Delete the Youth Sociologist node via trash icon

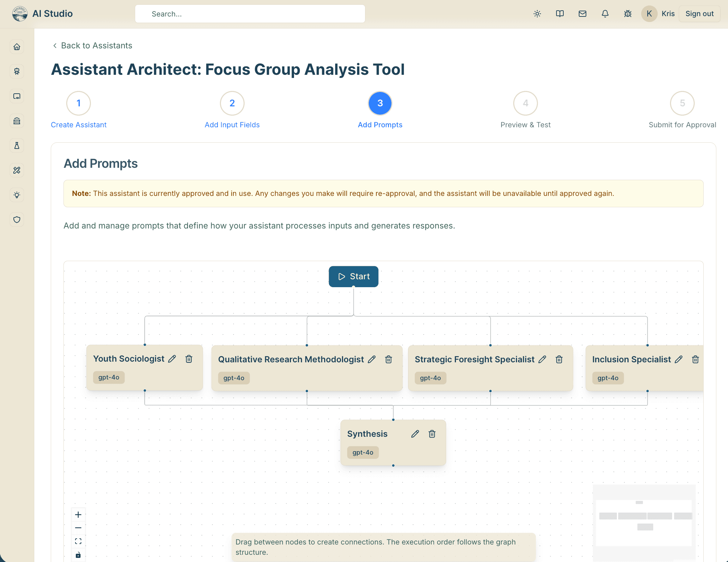[x=189, y=359]
